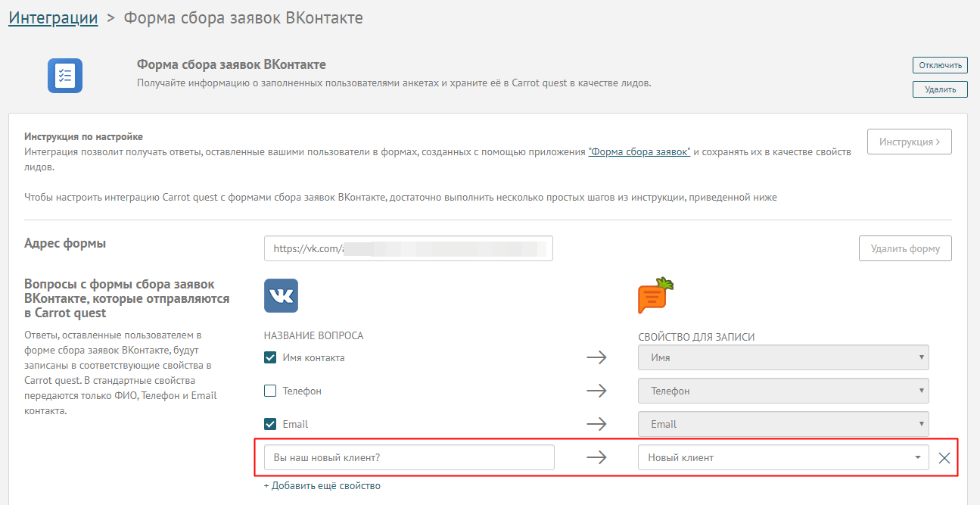
Task: Click '+ Добавить ещё свойство' link
Action: 322,486
